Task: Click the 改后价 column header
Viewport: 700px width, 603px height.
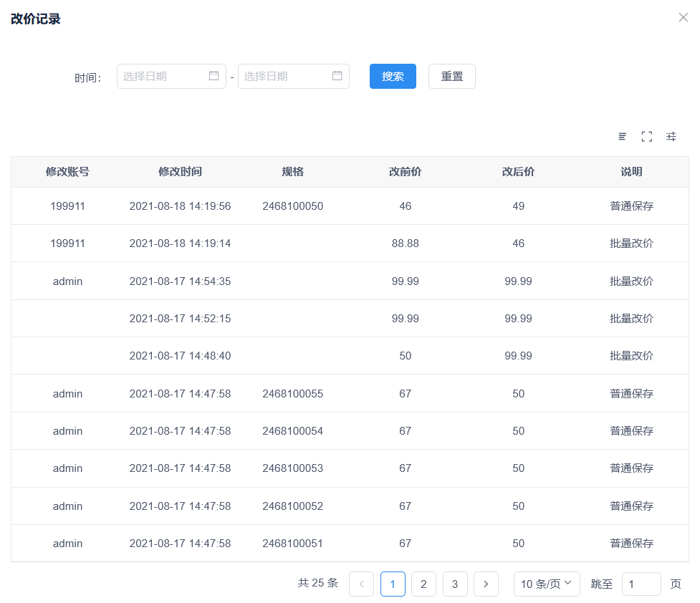Action: click(x=518, y=172)
